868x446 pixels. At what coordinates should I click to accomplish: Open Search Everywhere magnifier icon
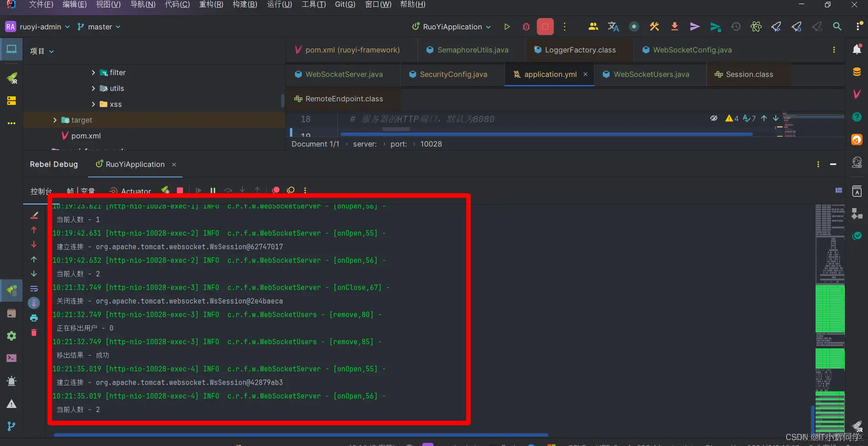837,27
